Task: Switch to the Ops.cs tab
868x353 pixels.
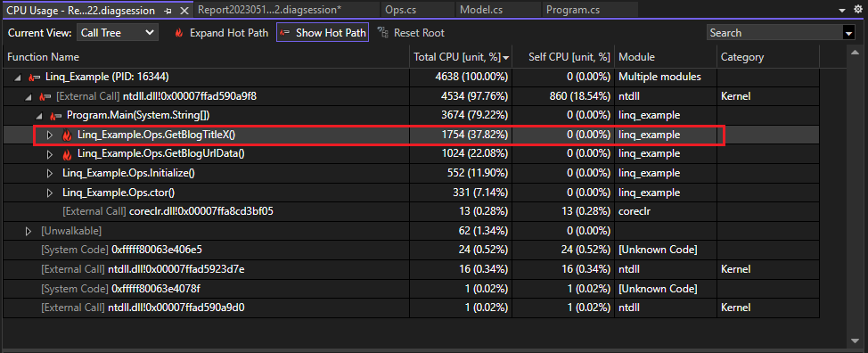Action: (418, 10)
